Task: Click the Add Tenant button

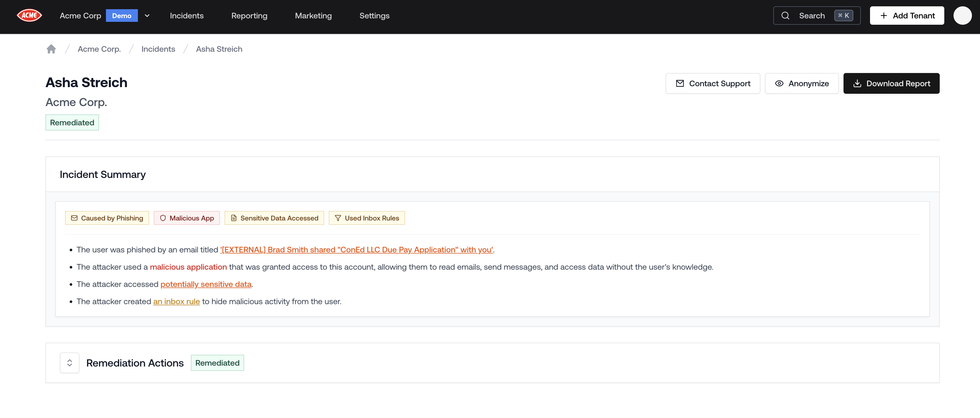Action: [x=907, y=16]
